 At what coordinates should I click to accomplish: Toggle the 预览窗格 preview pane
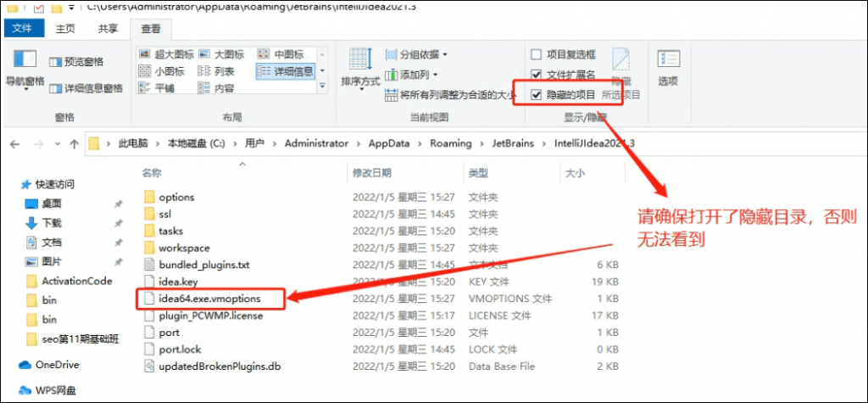click(x=77, y=62)
